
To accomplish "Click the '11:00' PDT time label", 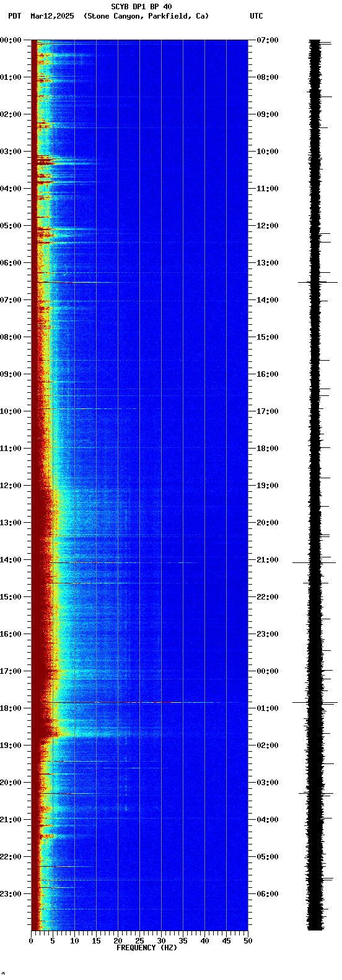I will [9, 449].
